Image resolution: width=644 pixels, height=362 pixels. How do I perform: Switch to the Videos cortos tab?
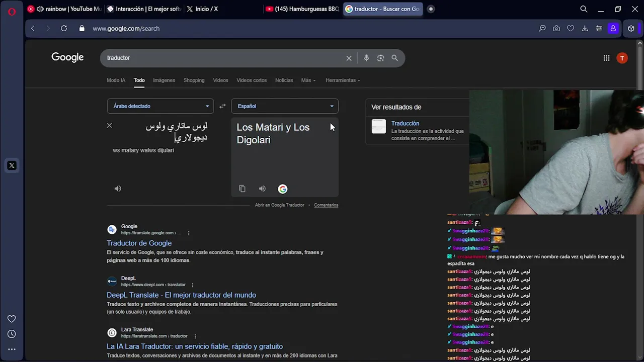pyautogui.click(x=252, y=80)
